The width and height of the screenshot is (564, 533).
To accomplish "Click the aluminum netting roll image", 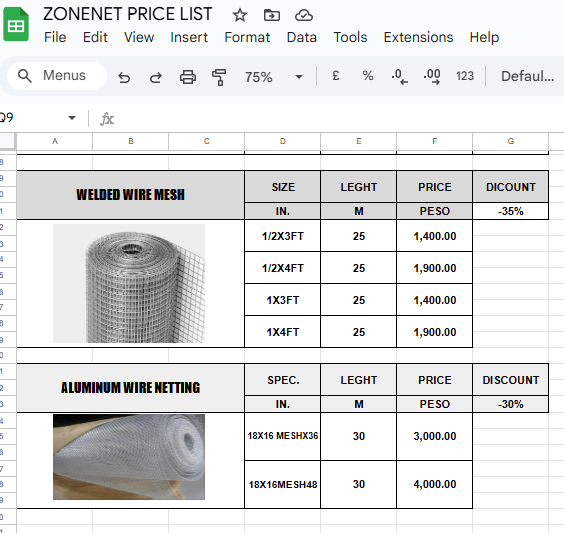I will [x=129, y=457].
